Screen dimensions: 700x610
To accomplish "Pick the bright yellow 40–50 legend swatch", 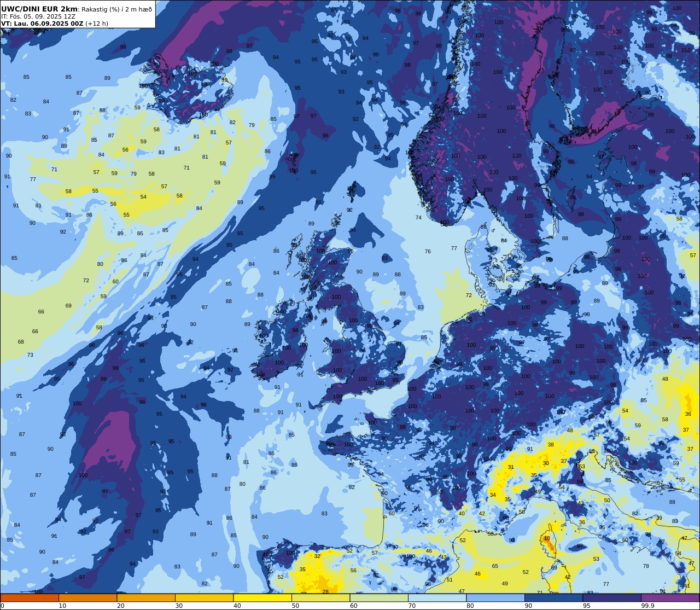I will point(262,598).
